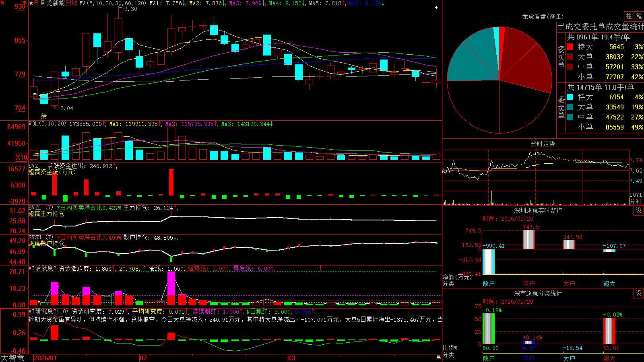644x362 pixels.
Task: Click the 超赢资金流(万元) label
Action: [x=52, y=172]
